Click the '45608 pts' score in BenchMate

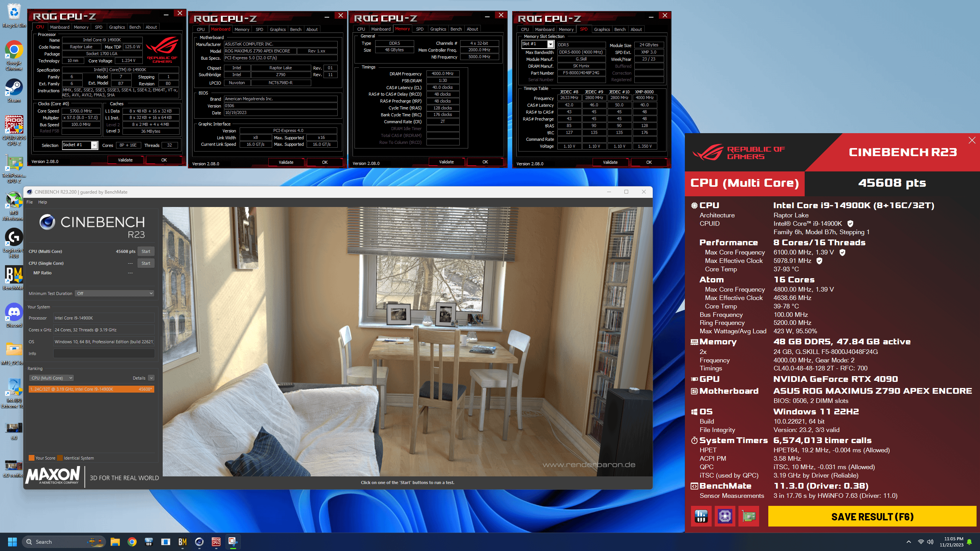892,183
